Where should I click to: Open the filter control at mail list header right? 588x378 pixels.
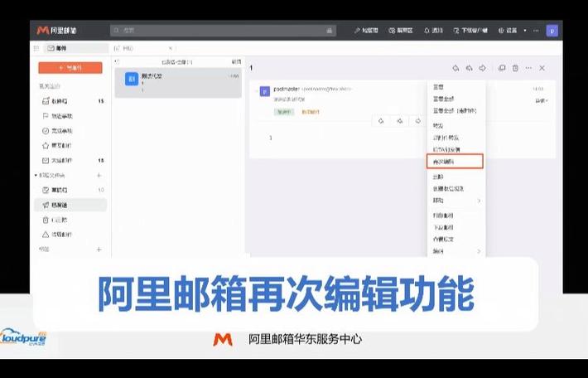pyautogui.click(x=236, y=61)
